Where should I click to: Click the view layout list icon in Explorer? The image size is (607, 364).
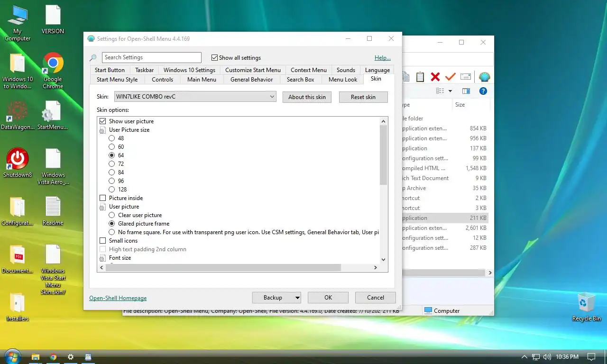(440, 91)
